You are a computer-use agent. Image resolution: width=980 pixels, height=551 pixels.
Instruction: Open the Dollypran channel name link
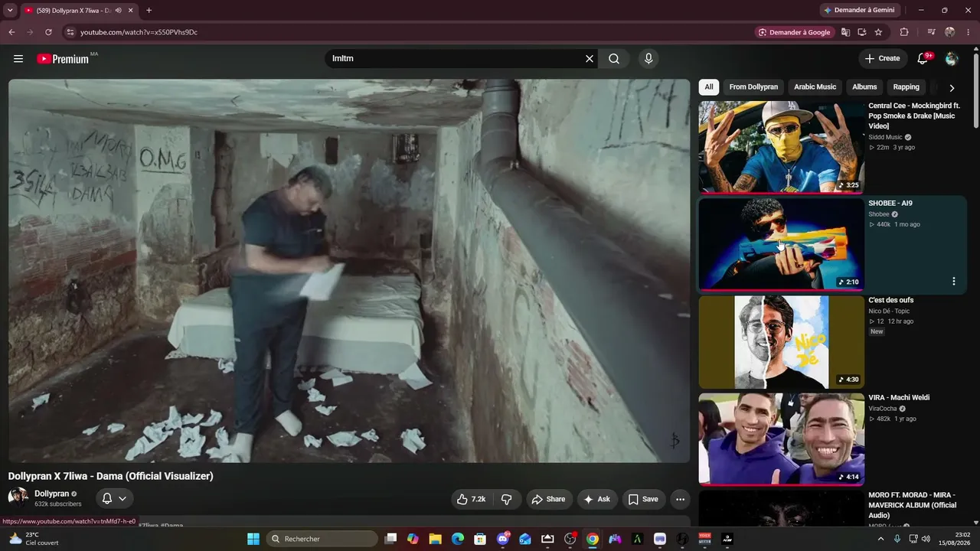tap(51, 494)
